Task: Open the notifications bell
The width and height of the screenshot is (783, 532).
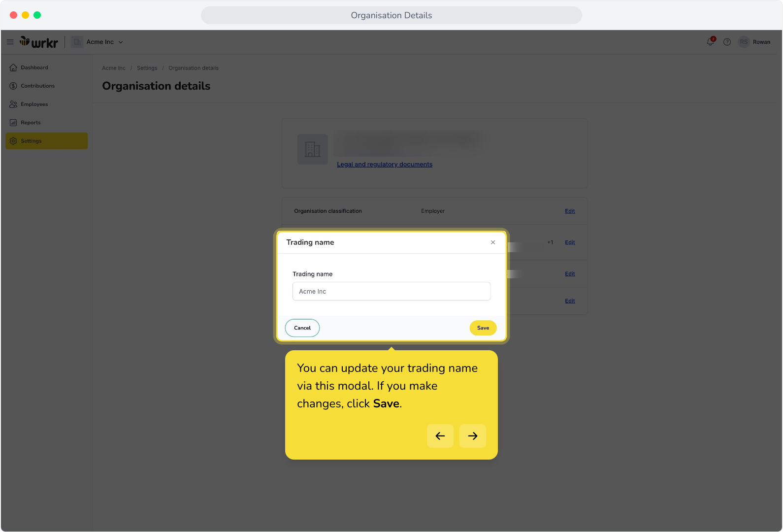Action: point(710,42)
